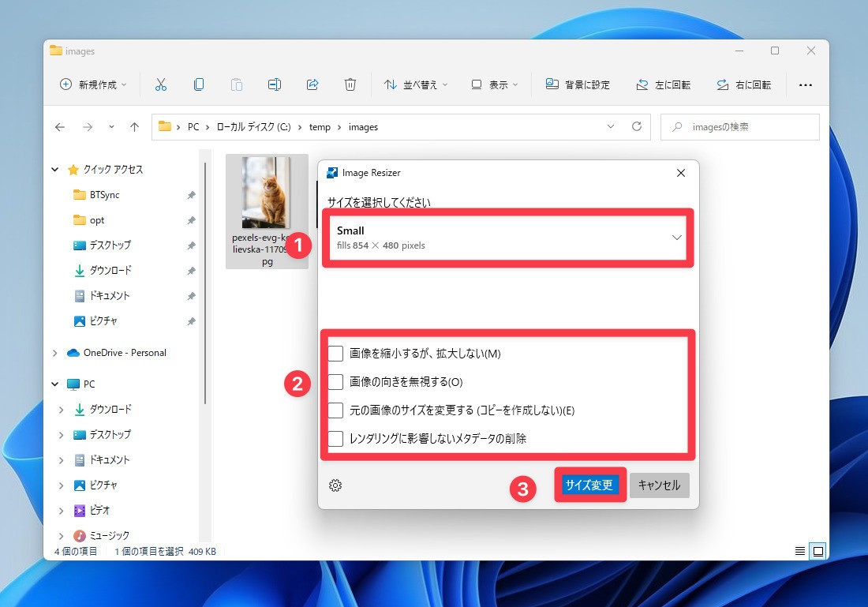The image size is (868, 607).
Task: Click the copy icon in toolbar
Action: click(199, 84)
